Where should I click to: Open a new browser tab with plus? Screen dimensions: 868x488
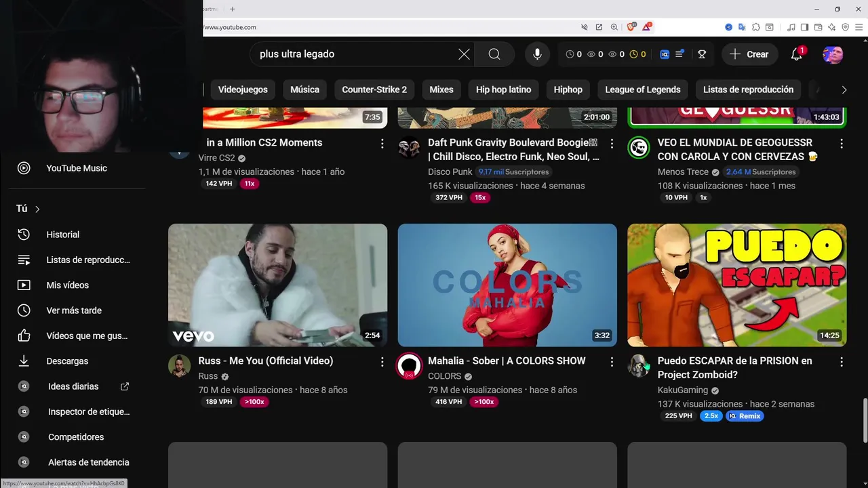tap(232, 9)
